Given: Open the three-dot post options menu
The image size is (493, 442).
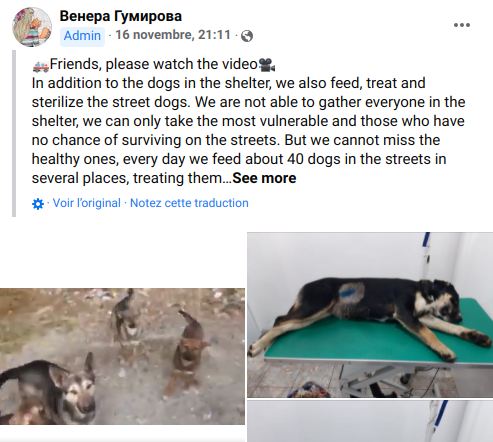Looking at the screenshot, I should click(462, 25).
